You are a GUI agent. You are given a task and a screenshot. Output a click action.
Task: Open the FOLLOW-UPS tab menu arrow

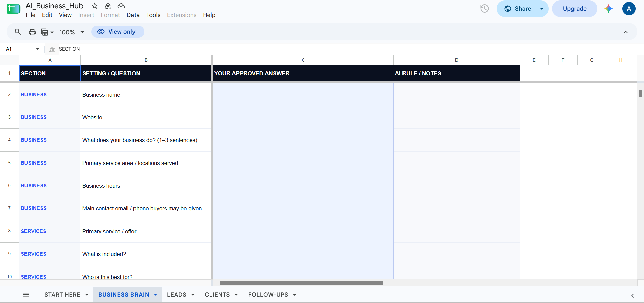coord(295,295)
